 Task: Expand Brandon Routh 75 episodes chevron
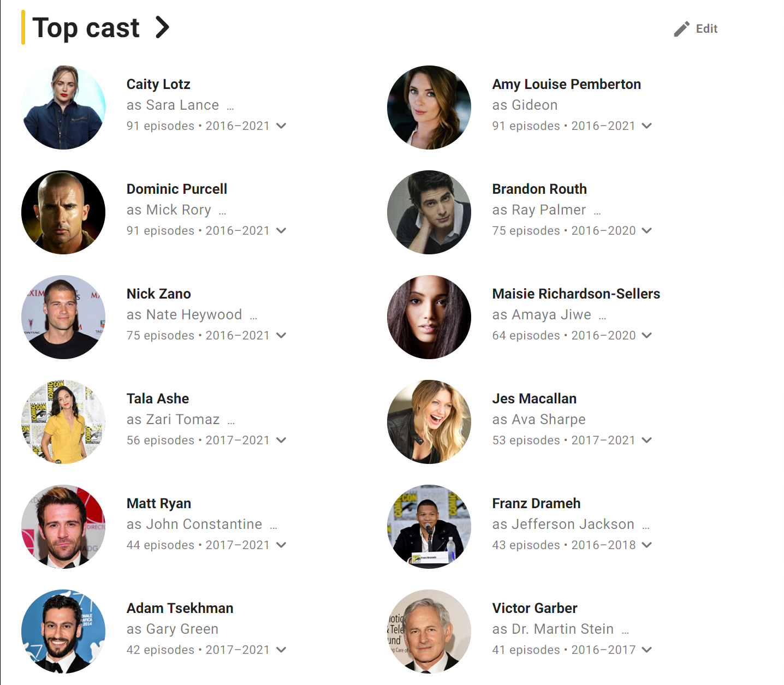(x=647, y=230)
